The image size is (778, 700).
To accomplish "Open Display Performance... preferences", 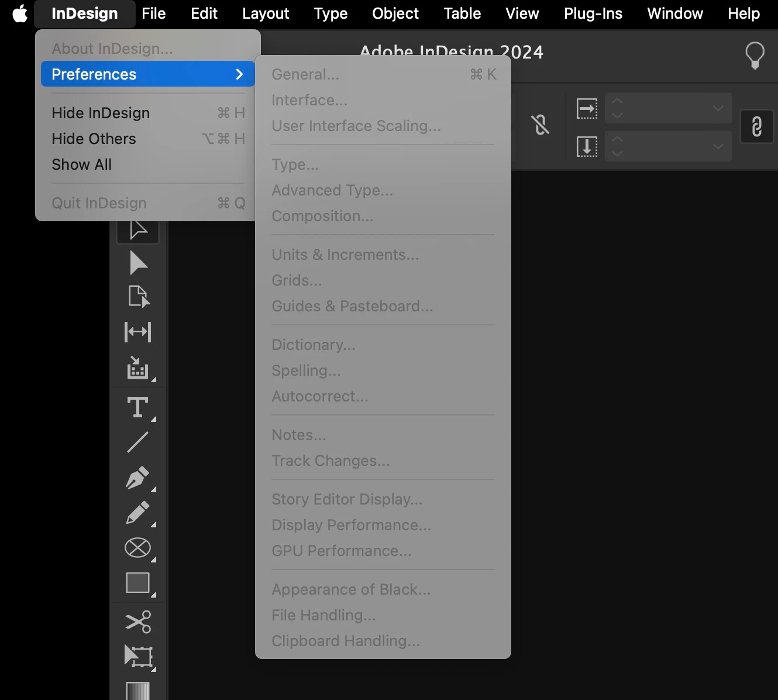I will (383, 525).
